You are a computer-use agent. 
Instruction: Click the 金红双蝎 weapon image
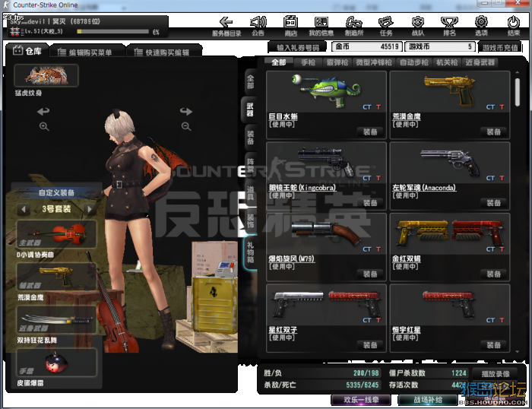click(450, 233)
